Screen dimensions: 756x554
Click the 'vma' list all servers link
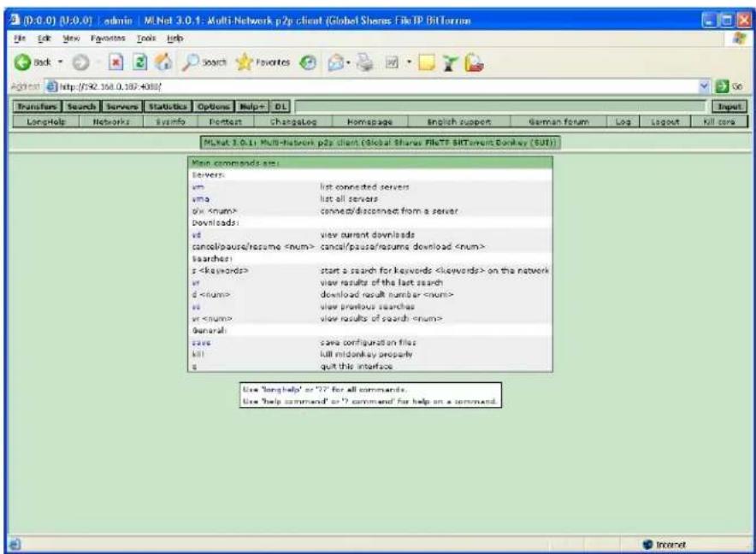point(201,198)
